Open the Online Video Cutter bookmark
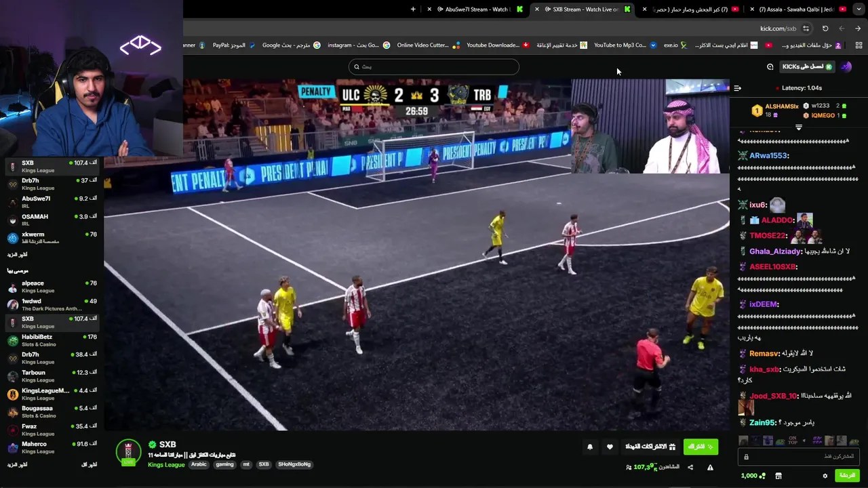The width and height of the screenshot is (868, 488). [428, 45]
